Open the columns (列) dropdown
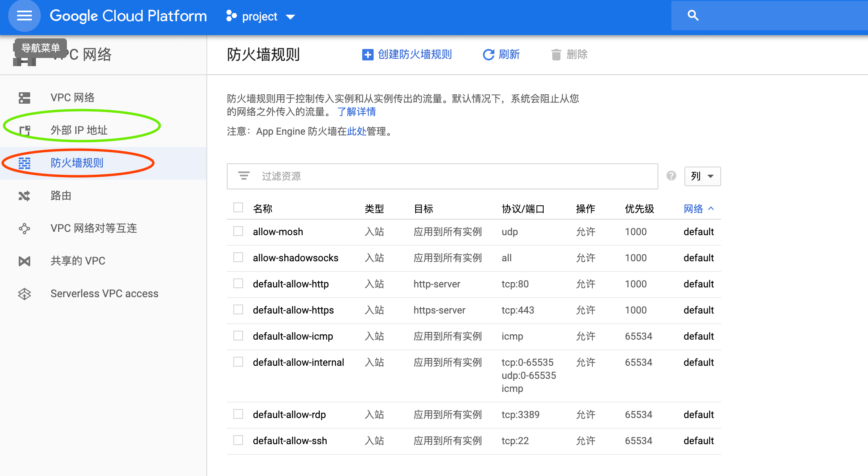Image resolution: width=868 pixels, height=476 pixels. tap(702, 176)
